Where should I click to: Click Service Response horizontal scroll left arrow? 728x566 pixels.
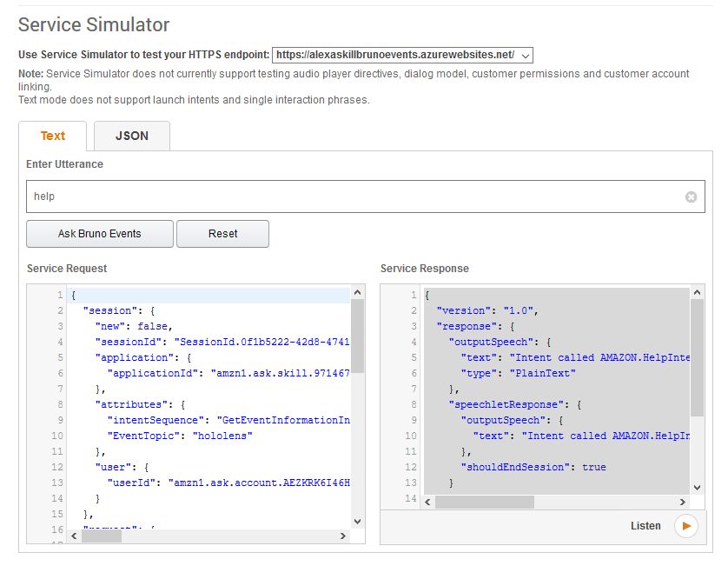pyautogui.click(x=427, y=503)
